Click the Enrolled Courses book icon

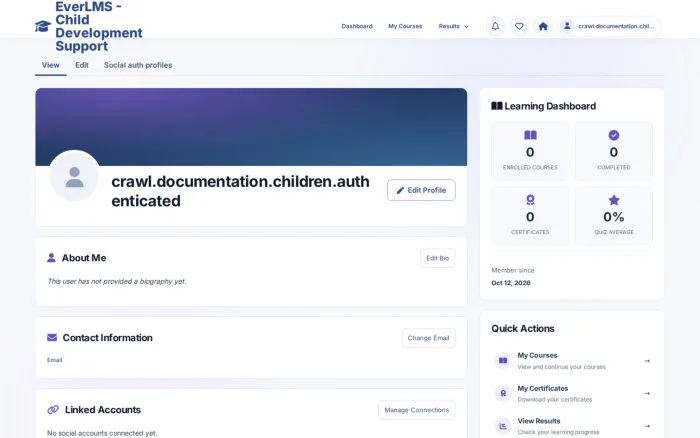click(x=530, y=135)
